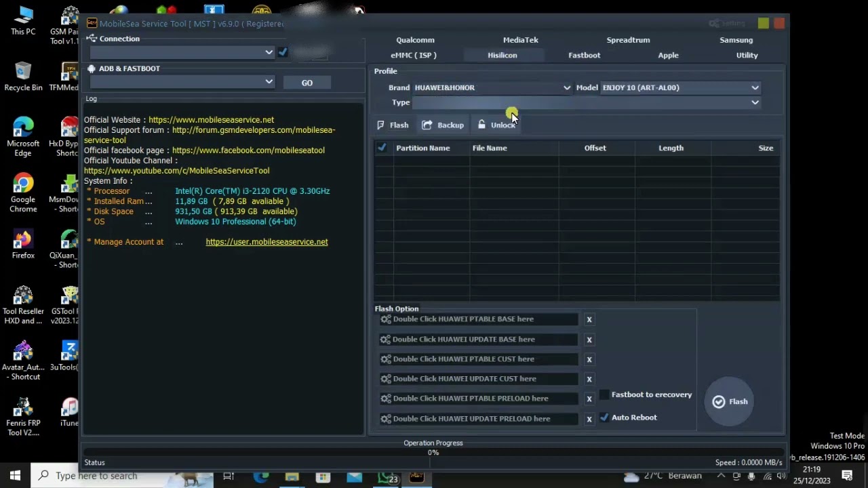
Task: Click the HUAWEI PTABLE BASE file field
Action: [x=479, y=319]
